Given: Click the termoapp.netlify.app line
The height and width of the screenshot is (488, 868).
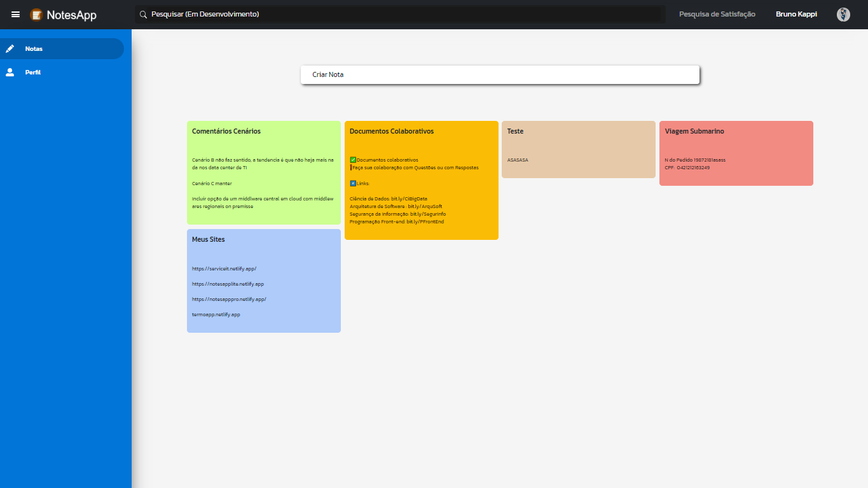Looking at the screenshot, I should pyautogui.click(x=216, y=314).
